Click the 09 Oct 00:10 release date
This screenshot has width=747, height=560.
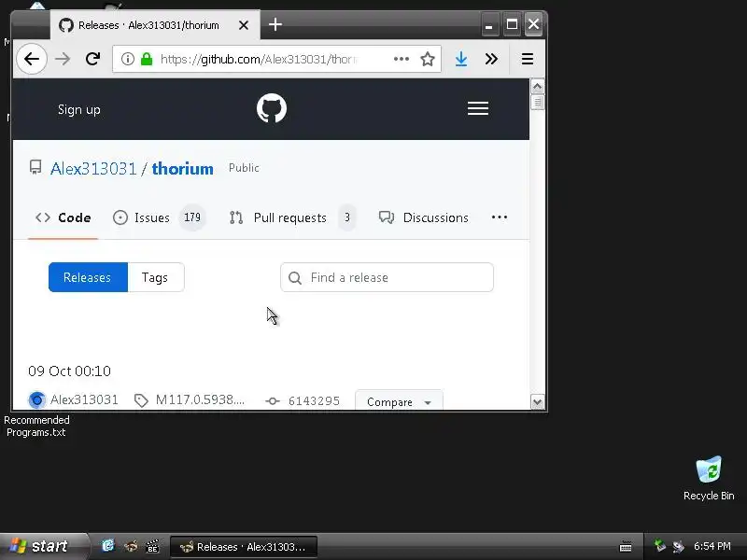69,371
